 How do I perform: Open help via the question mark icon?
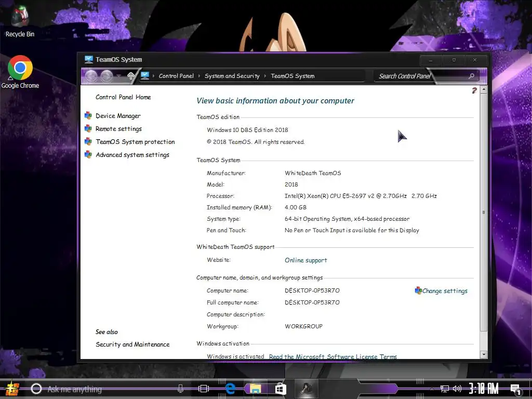click(x=474, y=90)
